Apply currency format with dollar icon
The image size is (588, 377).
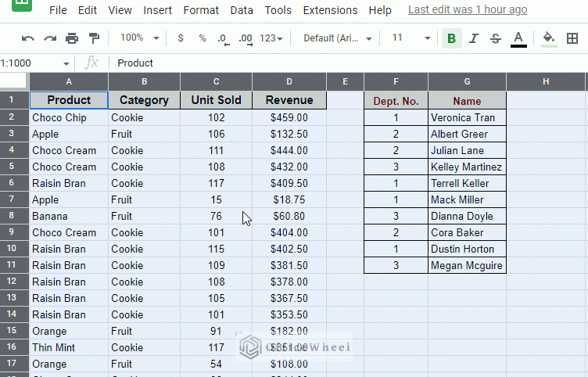tap(181, 38)
